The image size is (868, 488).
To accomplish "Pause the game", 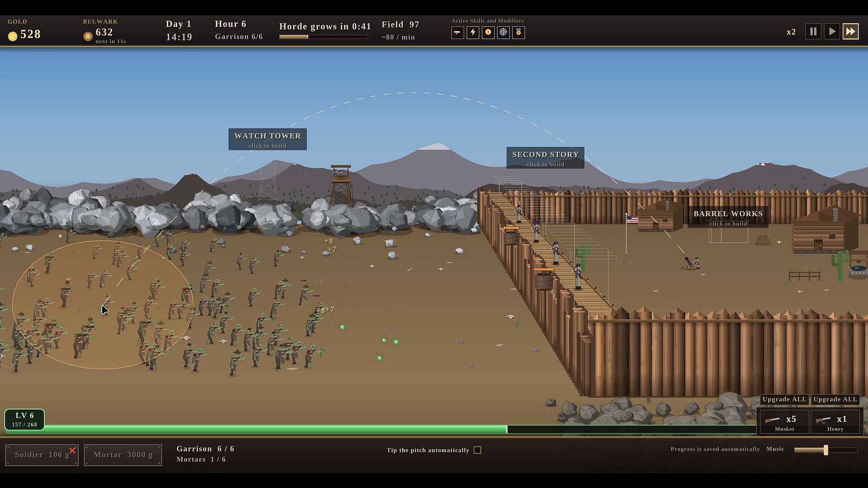I will click(x=813, y=32).
